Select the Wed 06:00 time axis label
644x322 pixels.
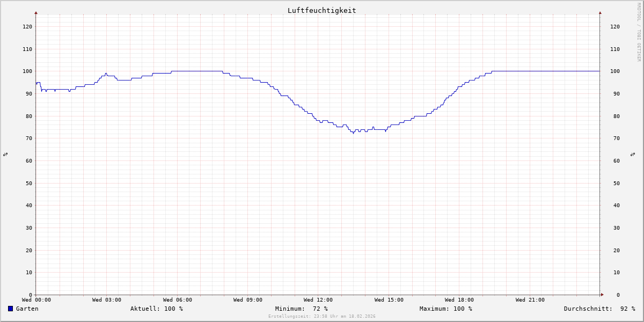coord(177,300)
